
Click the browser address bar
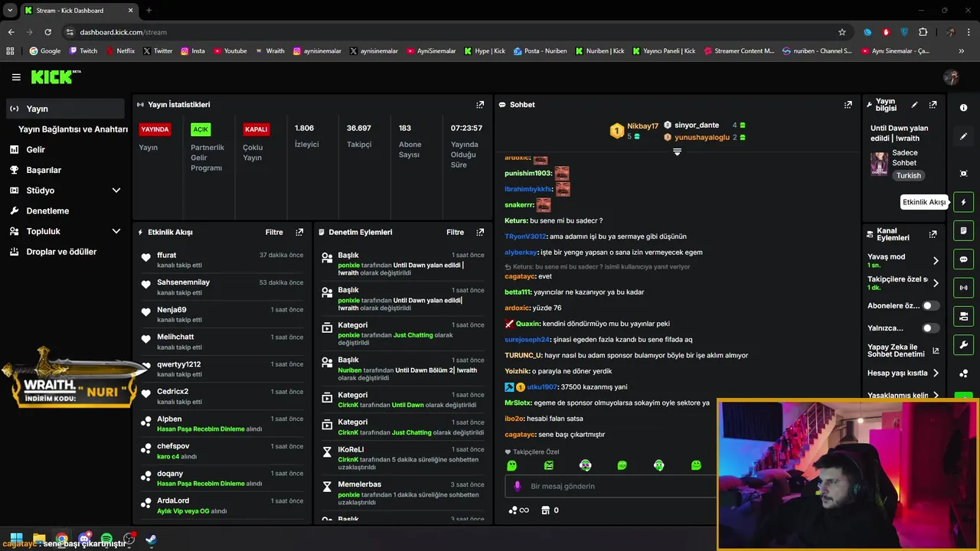click(x=452, y=32)
